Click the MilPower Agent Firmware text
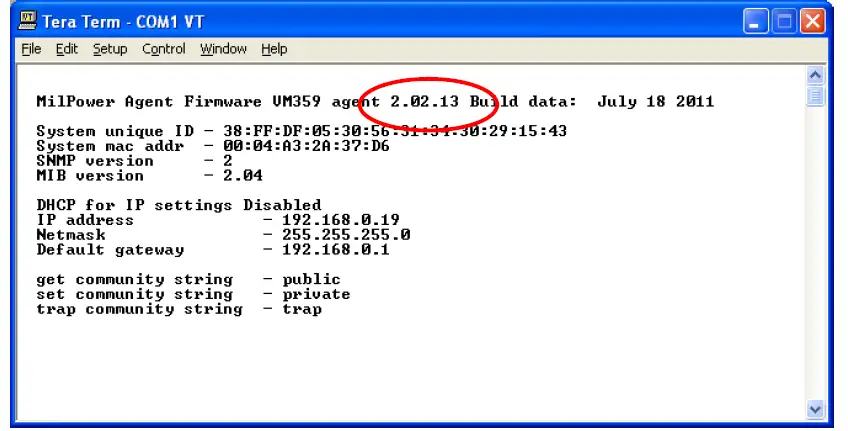Image resolution: width=848 pixels, height=431 pixels. (149, 102)
